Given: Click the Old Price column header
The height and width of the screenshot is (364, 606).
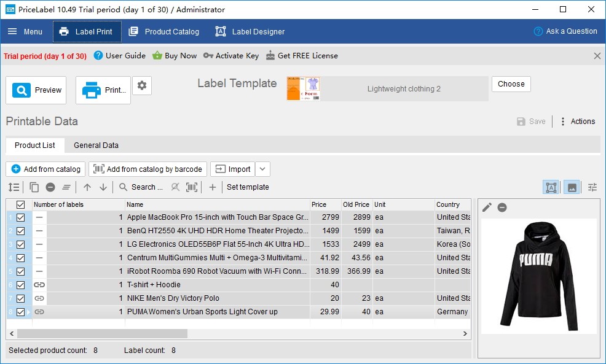Looking at the screenshot, I should coord(356,204).
